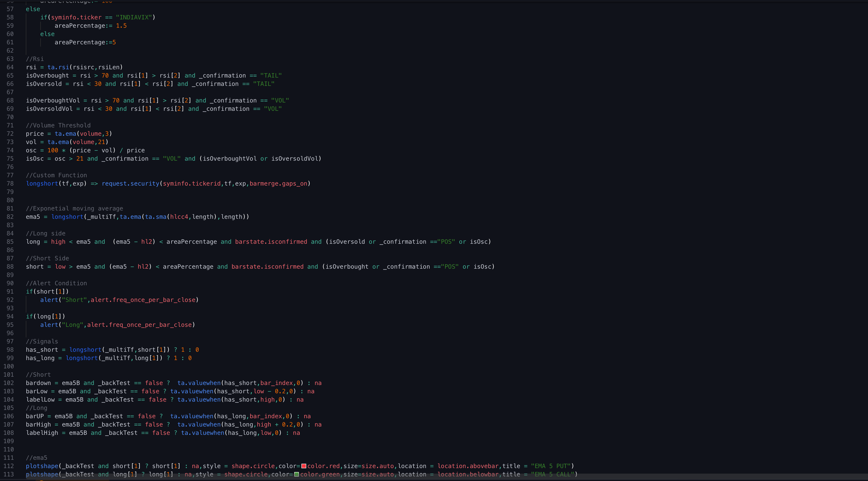Click isOverbought variable definition on line 65
The height and width of the screenshot is (481, 868).
[x=48, y=75]
